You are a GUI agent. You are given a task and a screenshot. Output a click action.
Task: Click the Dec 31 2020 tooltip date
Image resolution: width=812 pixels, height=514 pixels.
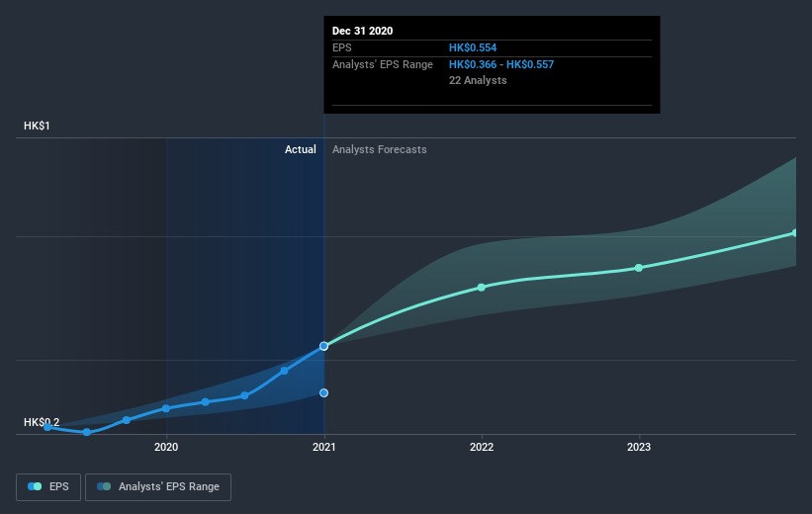[x=363, y=31]
